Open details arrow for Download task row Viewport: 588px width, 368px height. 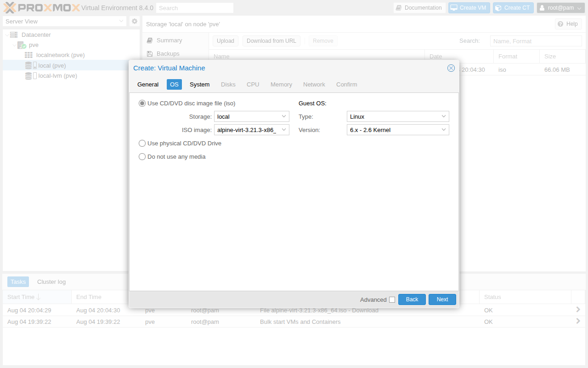tap(578, 310)
